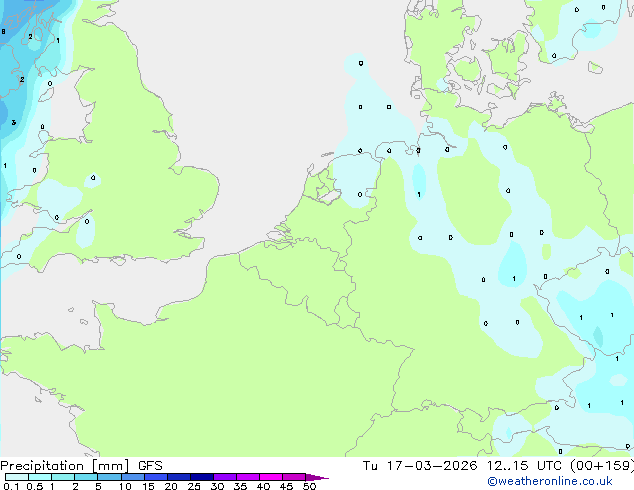Open the weatheronline.co.uk credit link
This screenshot has height=490, width=634.
(549, 481)
